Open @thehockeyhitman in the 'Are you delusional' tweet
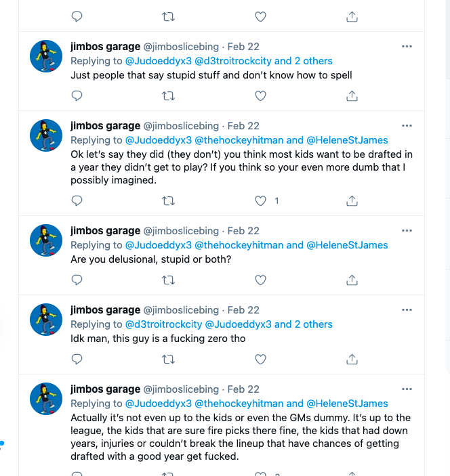 pyautogui.click(x=239, y=245)
